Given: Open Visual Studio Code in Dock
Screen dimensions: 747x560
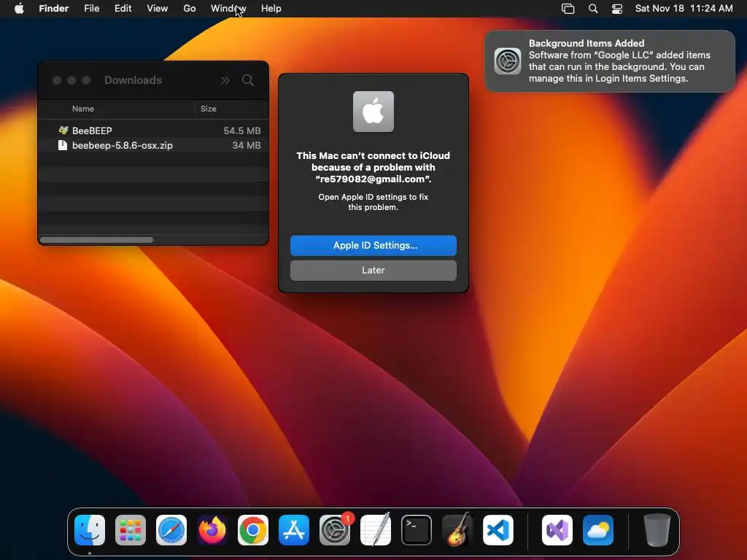Looking at the screenshot, I should pos(498,530).
